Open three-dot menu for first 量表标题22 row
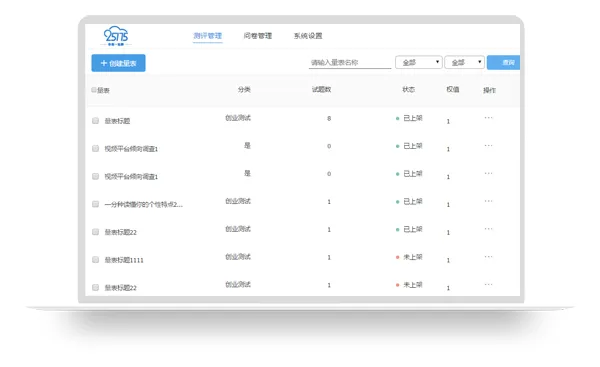This screenshot has width=600, height=367. click(488, 229)
